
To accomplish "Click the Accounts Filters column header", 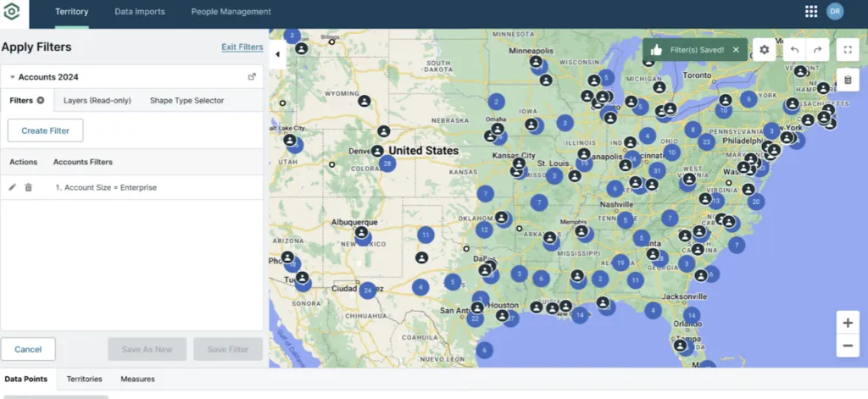I will point(83,162).
